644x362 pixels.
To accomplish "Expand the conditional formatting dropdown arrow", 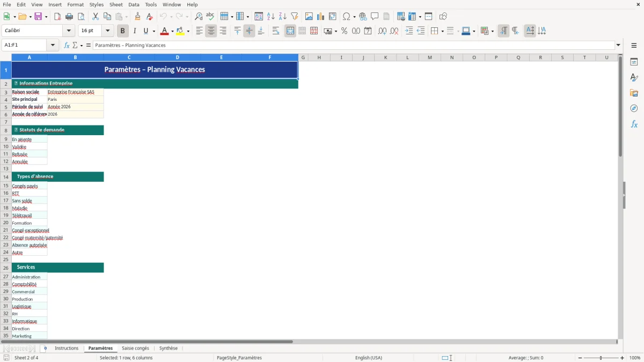I will (492, 31).
